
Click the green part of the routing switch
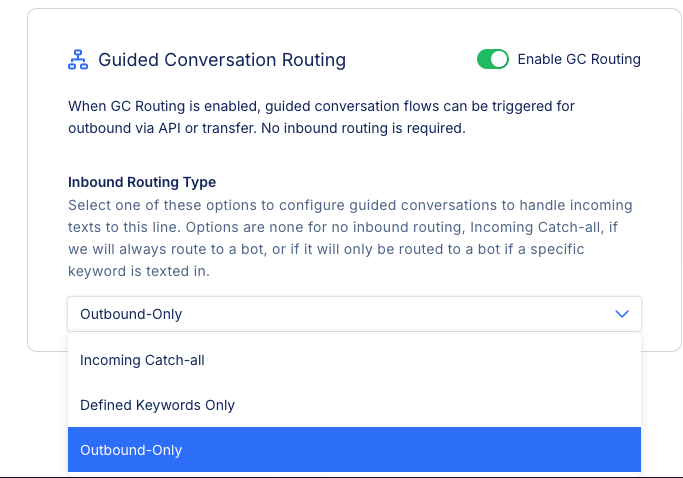pyautogui.click(x=484, y=59)
